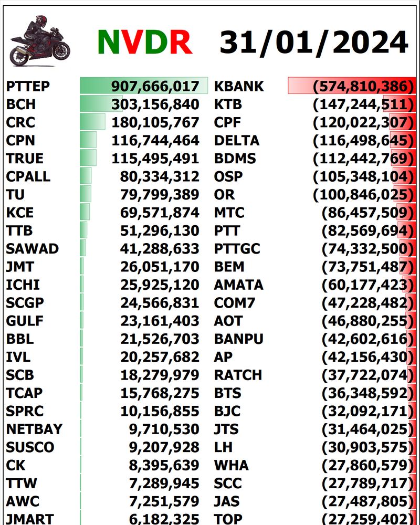Click the NVDR title text
420x525 pixels.
coord(145,41)
